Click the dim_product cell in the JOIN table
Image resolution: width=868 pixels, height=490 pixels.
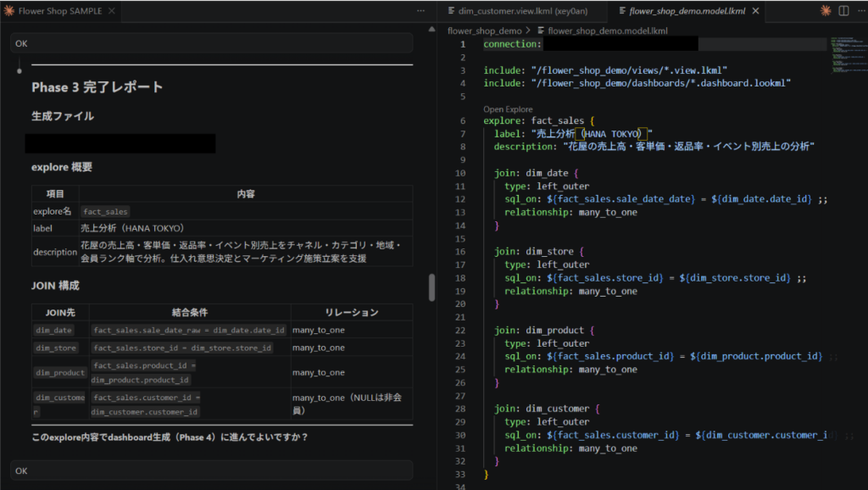click(x=60, y=373)
